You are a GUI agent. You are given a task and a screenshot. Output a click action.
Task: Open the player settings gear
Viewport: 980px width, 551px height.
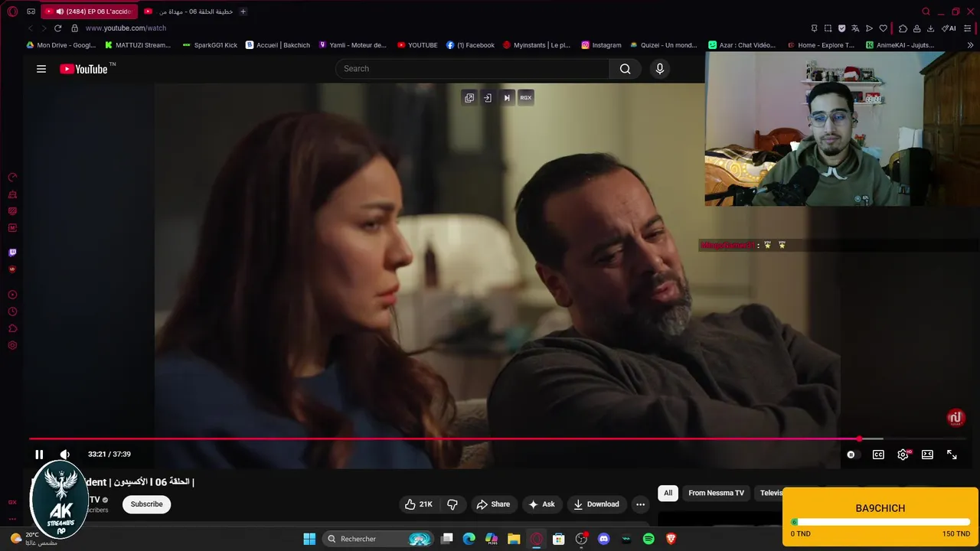point(903,455)
